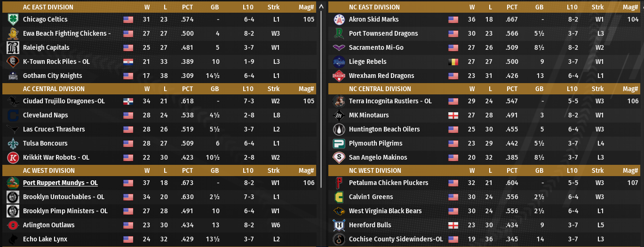644x247 pixels.
Task: Click the Cleveland Naps blue C logo
Action: tap(13, 116)
